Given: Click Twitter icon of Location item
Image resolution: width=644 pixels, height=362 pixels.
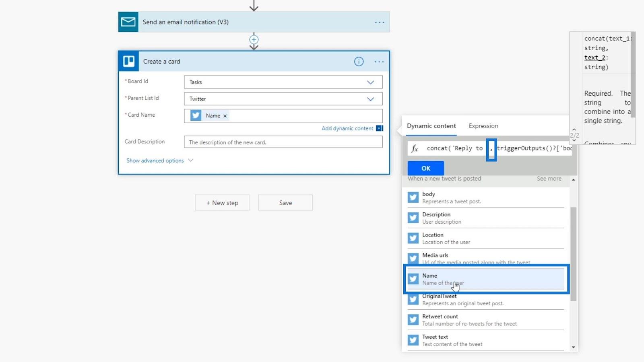Looking at the screenshot, I should (413, 238).
